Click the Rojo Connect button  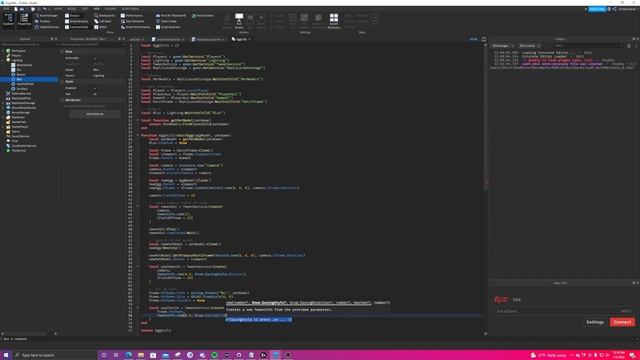(x=622, y=322)
